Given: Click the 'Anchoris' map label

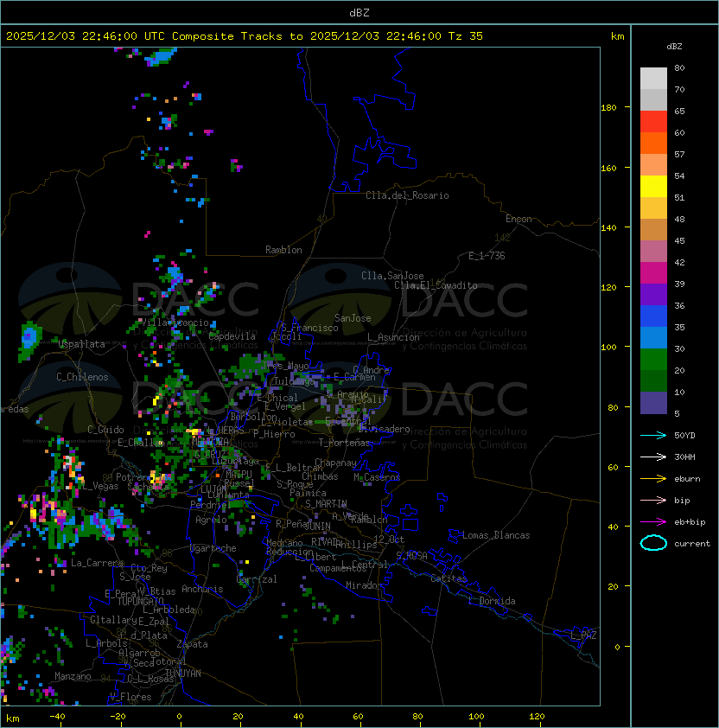Looking at the screenshot, I should coord(202,589).
